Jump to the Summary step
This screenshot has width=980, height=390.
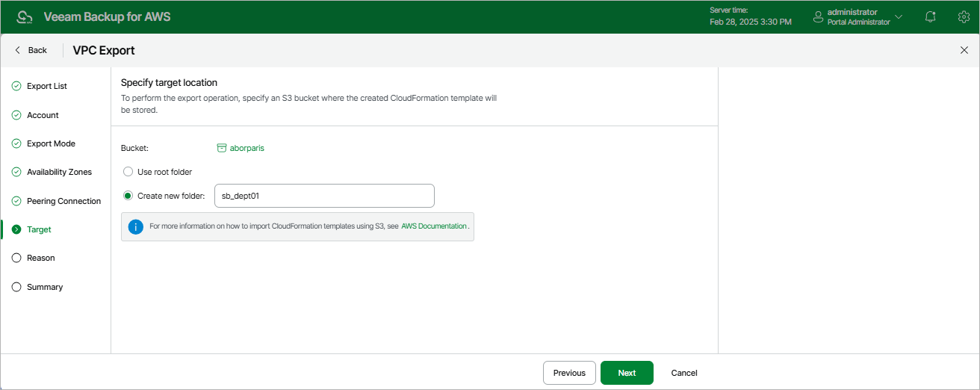[45, 287]
